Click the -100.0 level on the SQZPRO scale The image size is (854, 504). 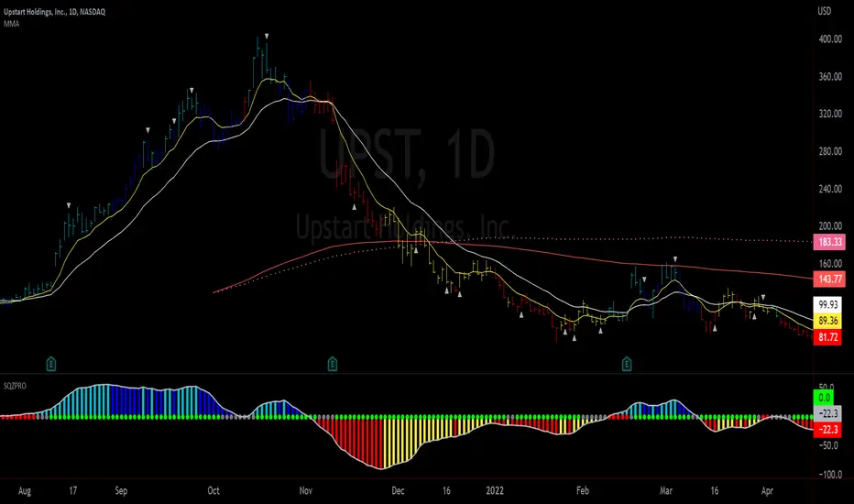pyautogui.click(x=830, y=475)
